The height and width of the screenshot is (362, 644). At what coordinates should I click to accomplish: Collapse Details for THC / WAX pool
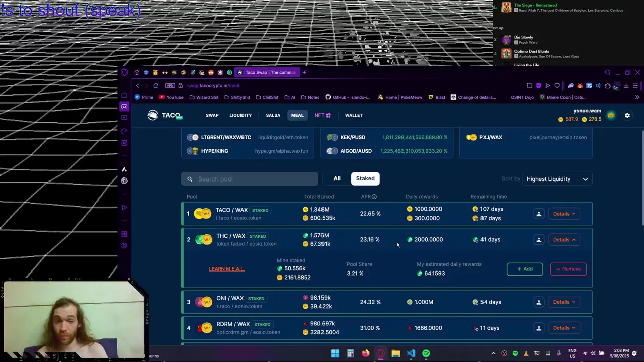[x=564, y=240]
